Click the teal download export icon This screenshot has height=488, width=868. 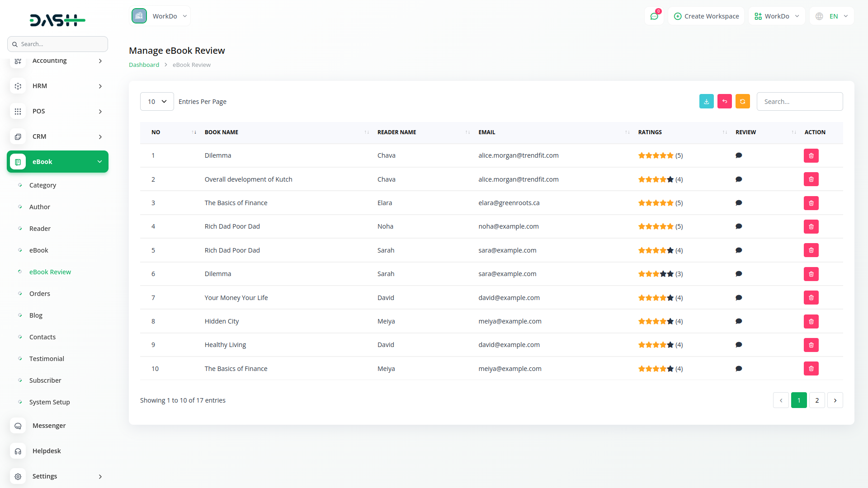[x=706, y=101]
